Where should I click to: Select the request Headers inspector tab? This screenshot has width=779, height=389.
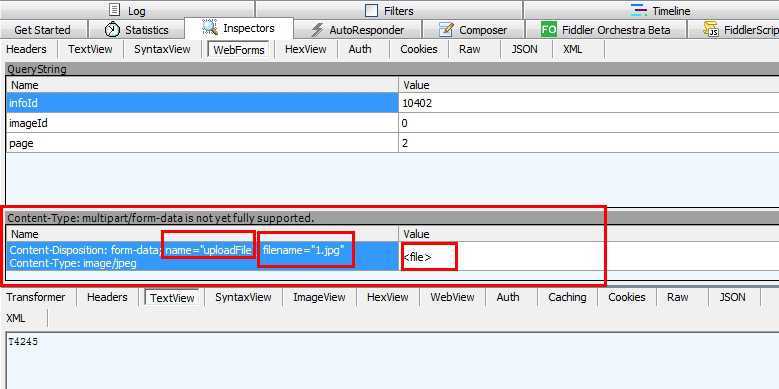point(26,49)
